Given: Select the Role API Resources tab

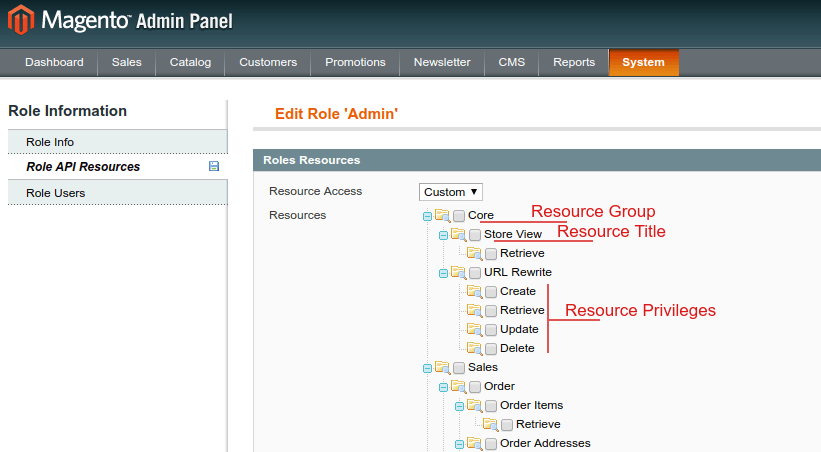Looking at the screenshot, I should 118,167.
